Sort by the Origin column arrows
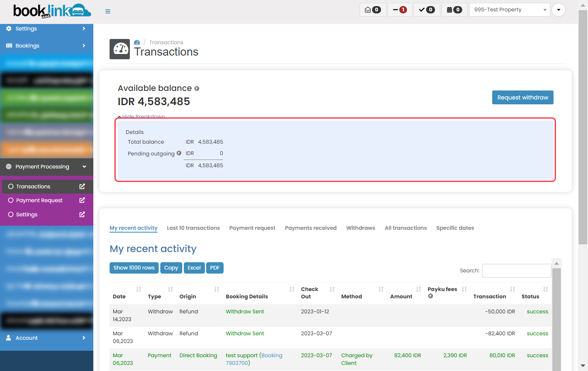Screen dimensions: 588x371 217,289
